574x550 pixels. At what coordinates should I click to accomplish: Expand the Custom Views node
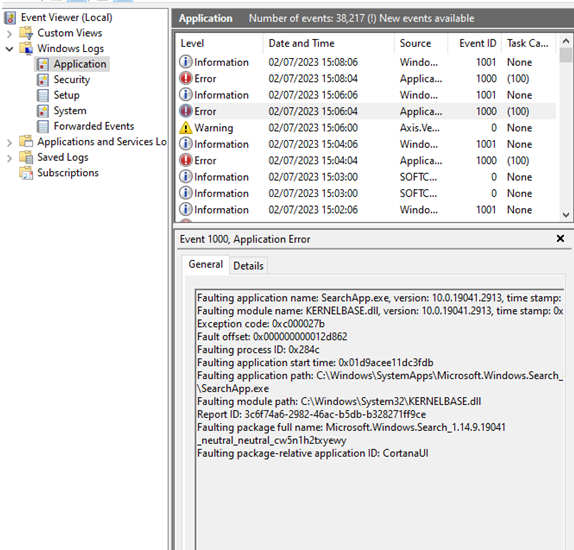click(x=10, y=34)
